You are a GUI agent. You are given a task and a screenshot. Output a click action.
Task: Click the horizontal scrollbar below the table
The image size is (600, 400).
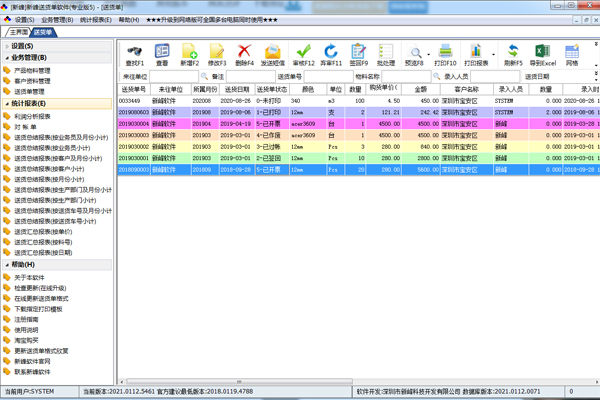coord(350,381)
